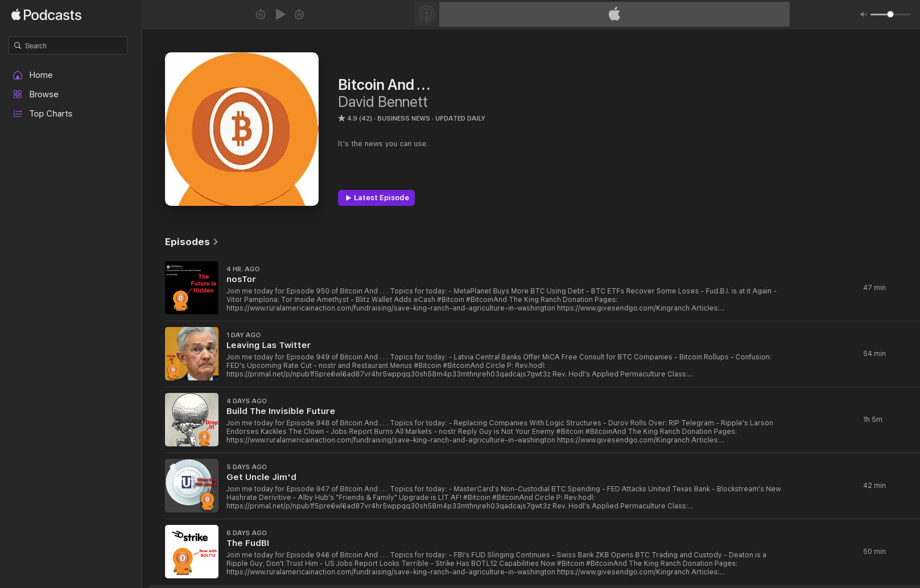Viewport: 920px width, 588px height.
Task: Click The FudBI episode Strike thumbnail
Action: [192, 552]
